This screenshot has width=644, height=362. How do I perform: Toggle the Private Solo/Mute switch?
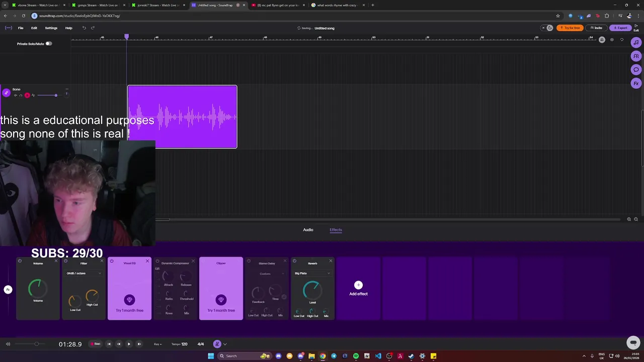click(48, 44)
